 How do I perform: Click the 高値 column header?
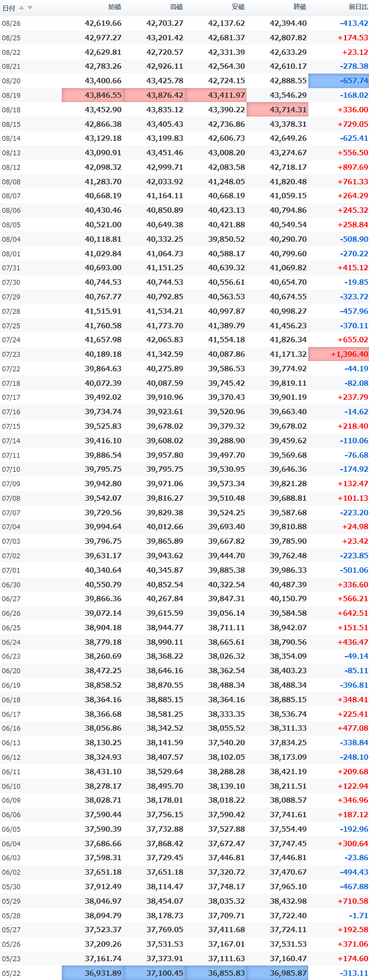tap(177, 7)
